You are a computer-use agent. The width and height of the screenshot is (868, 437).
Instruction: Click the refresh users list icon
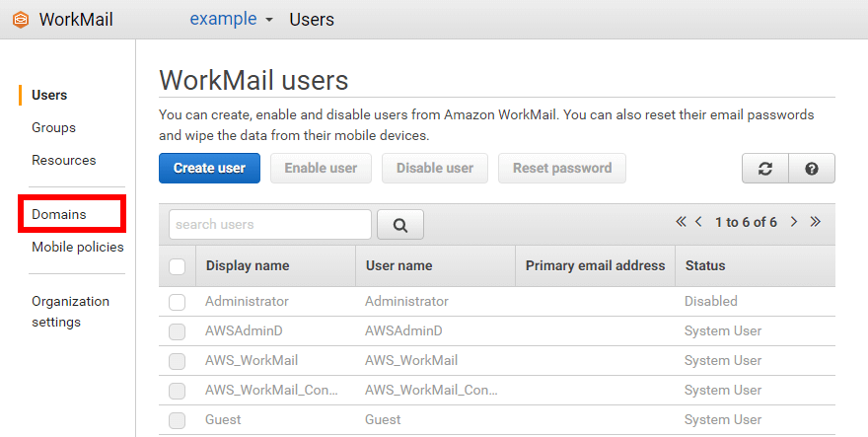(x=764, y=169)
